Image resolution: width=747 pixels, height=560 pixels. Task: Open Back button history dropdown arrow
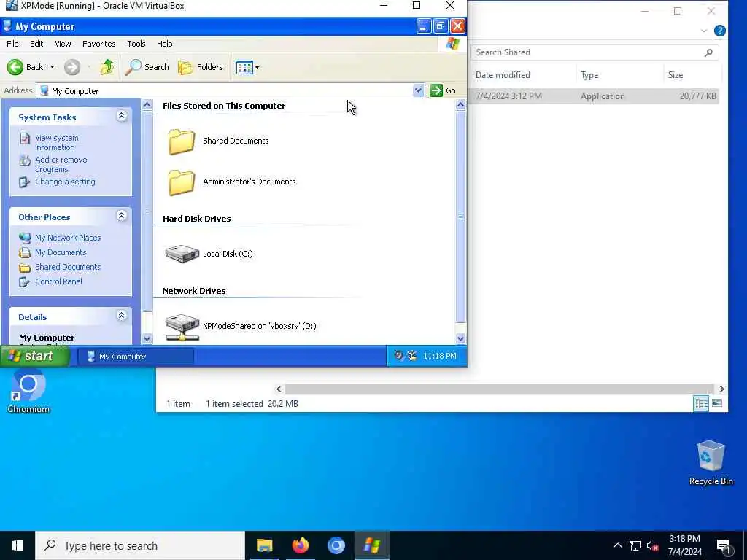pos(52,67)
